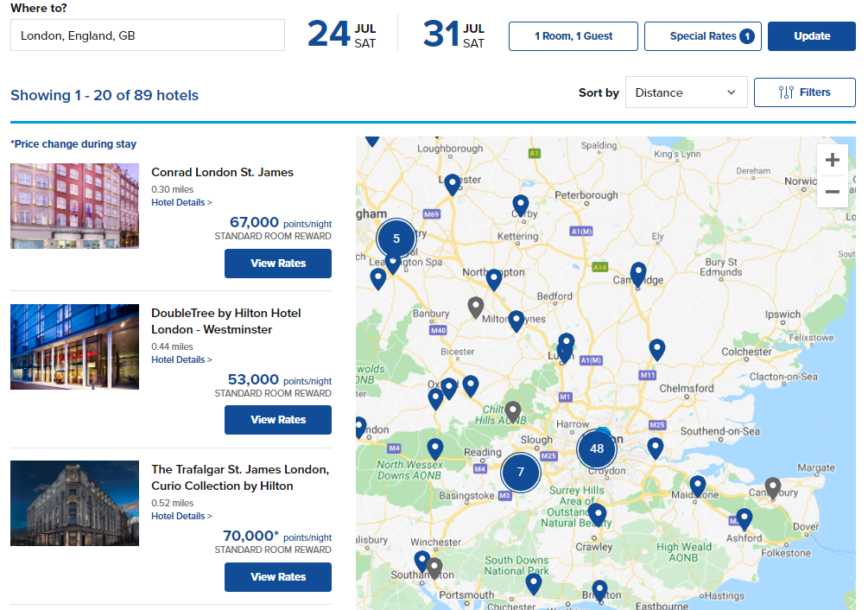The image size is (868, 610).
Task: Click The Trafalgar St. James London hotel name
Action: pyautogui.click(x=240, y=478)
